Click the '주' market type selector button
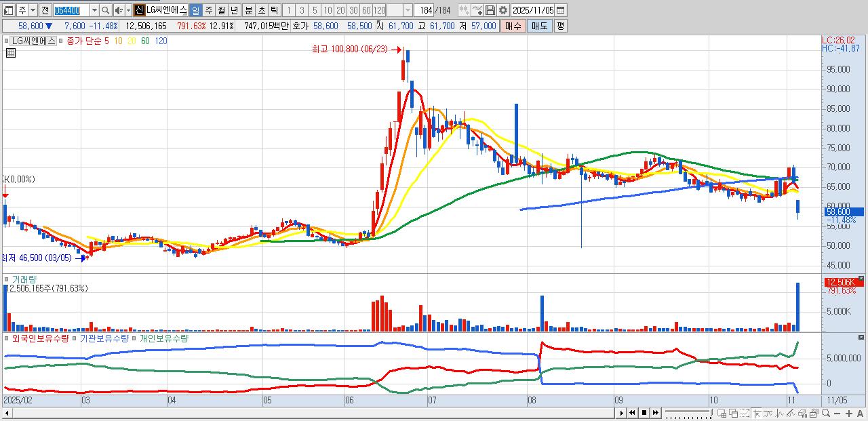 click(22, 10)
